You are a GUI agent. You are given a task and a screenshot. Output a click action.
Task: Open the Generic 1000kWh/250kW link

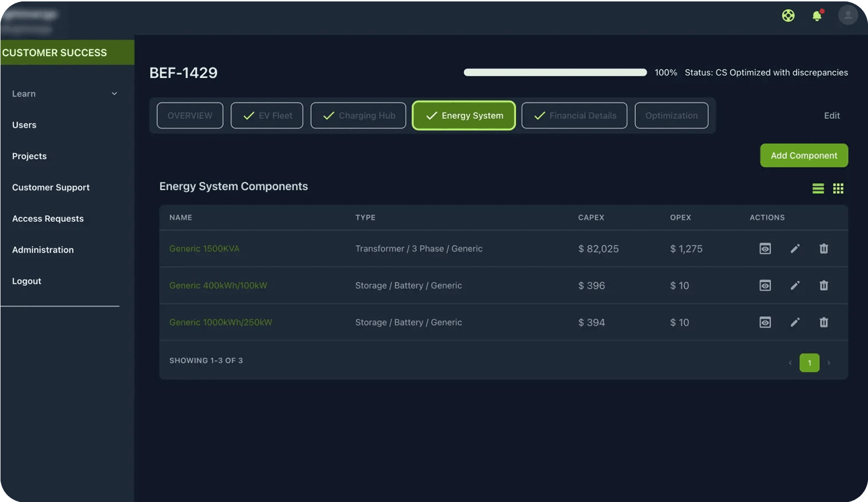point(221,322)
